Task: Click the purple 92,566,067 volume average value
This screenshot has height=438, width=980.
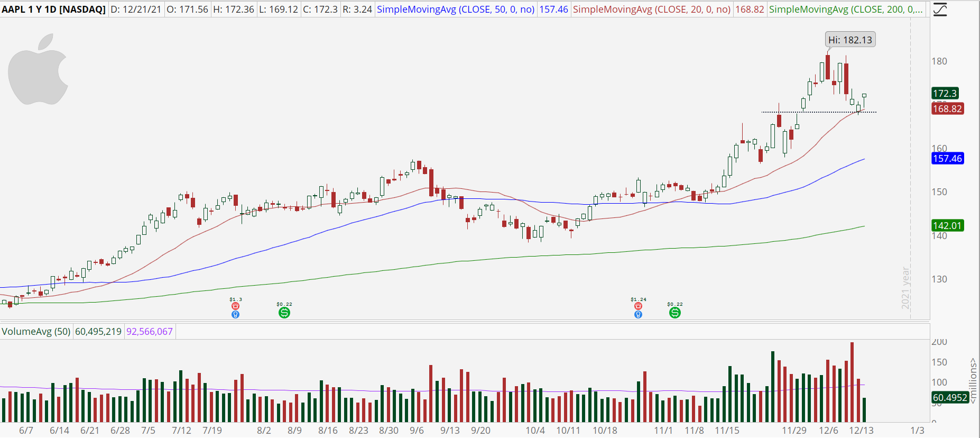Action: pos(150,332)
